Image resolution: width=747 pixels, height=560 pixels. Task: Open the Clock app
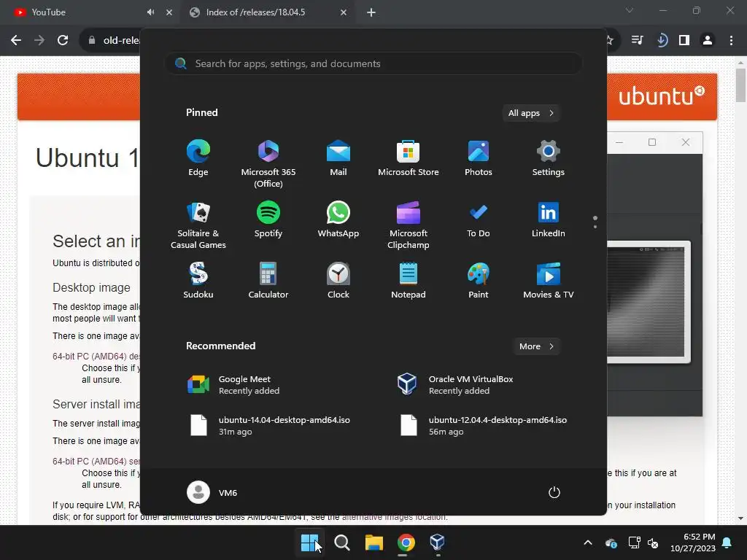pyautogui.click(x=338, y=281)
